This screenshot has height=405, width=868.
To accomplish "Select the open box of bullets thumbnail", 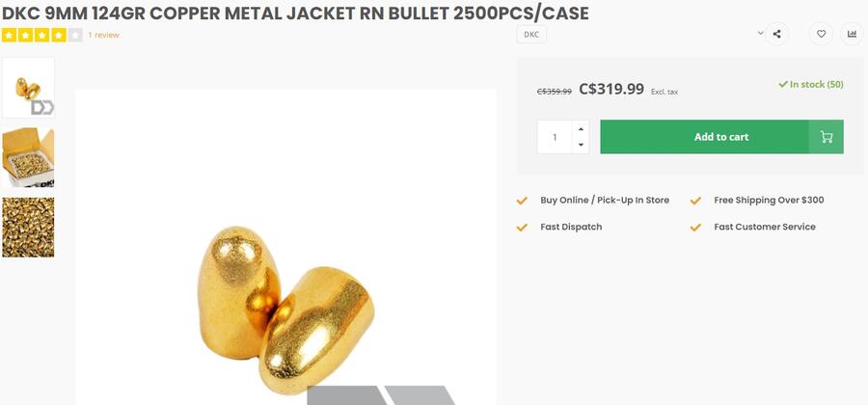I will coord(28,158).
